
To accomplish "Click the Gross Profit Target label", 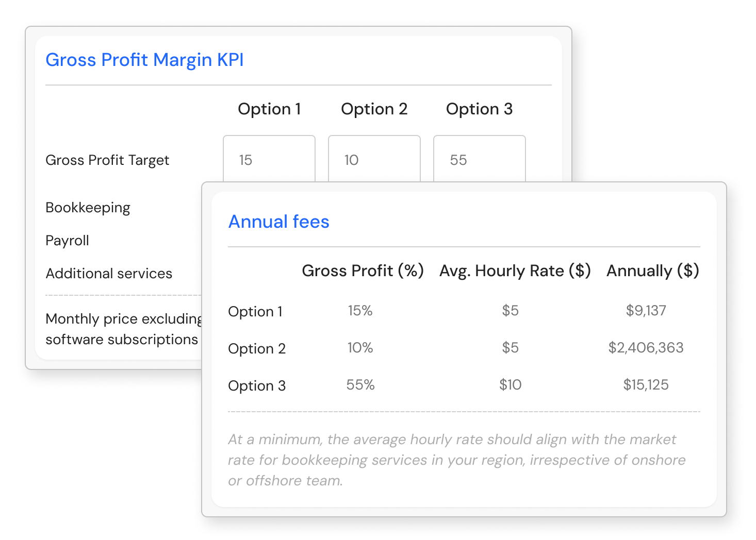I will pyautogui.click(x=107, y=160).
